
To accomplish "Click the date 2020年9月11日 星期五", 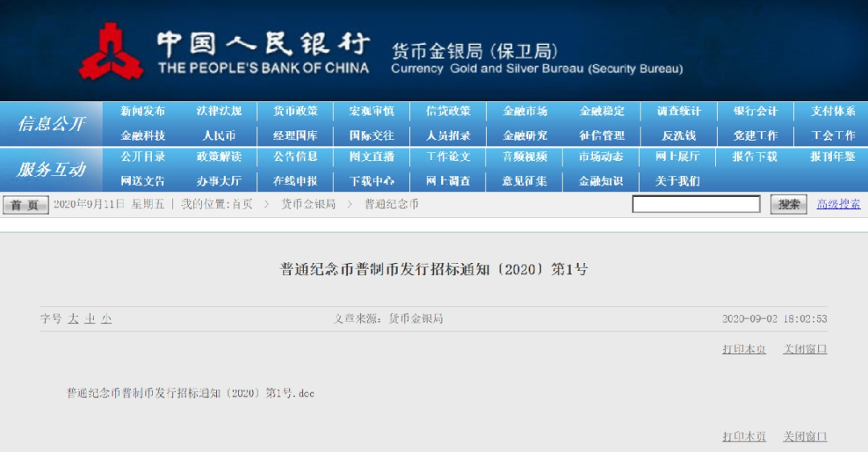I will tap(109, 204).
